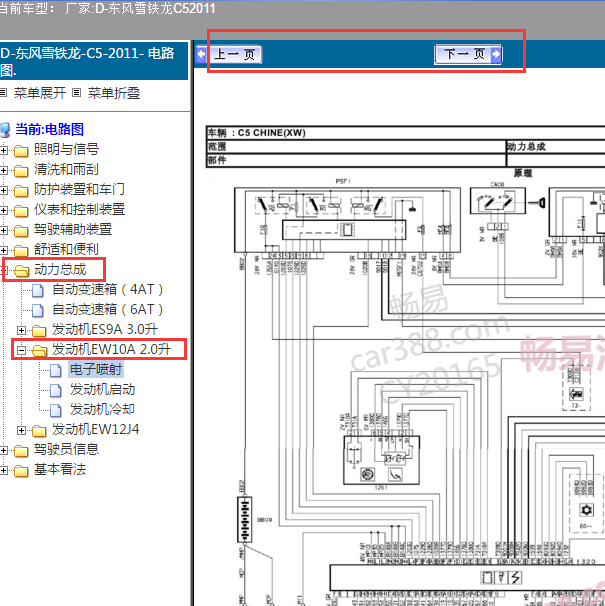Viewport: 605px width, 606px height.
Task: Expand the 驾驶辅助装置 folder
Action: [3, 231]
